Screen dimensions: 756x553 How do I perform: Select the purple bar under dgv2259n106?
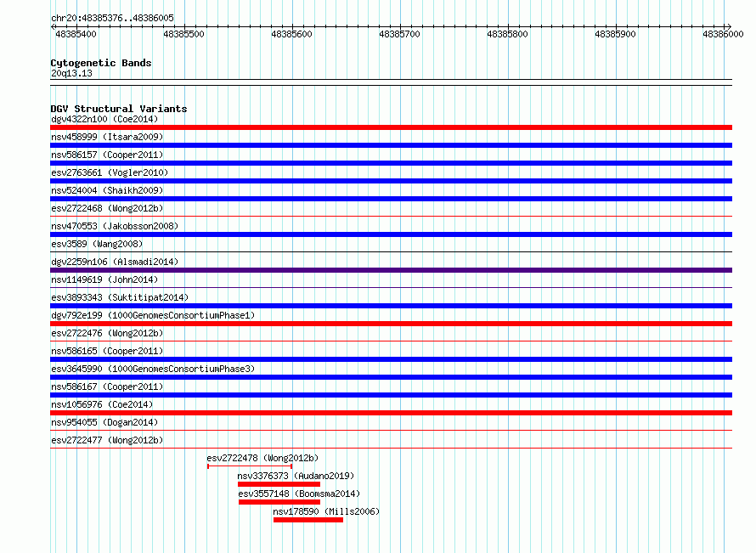click(x=391, y=270)
